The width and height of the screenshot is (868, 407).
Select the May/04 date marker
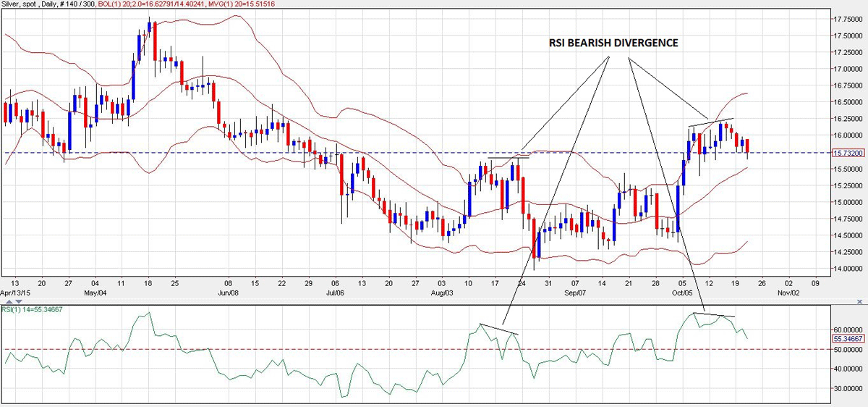click(x=95, y=293)
